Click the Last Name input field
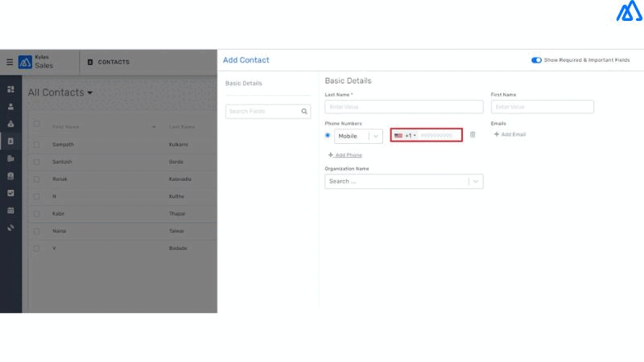Viewport: 644px width, 362px height. click(403, 107)
